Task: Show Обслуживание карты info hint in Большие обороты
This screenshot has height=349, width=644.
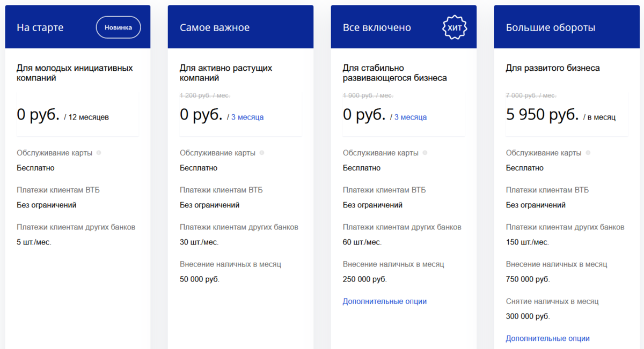Action: pos(588,153)
